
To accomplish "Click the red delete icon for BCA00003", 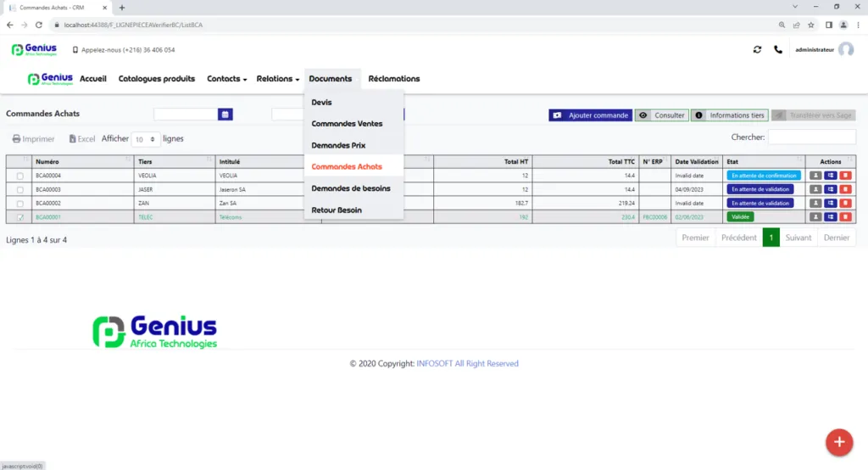I will coord(845,189).
